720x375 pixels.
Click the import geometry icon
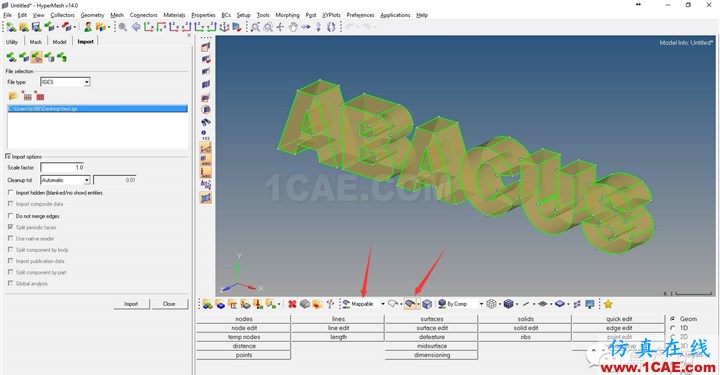(37, 57)
